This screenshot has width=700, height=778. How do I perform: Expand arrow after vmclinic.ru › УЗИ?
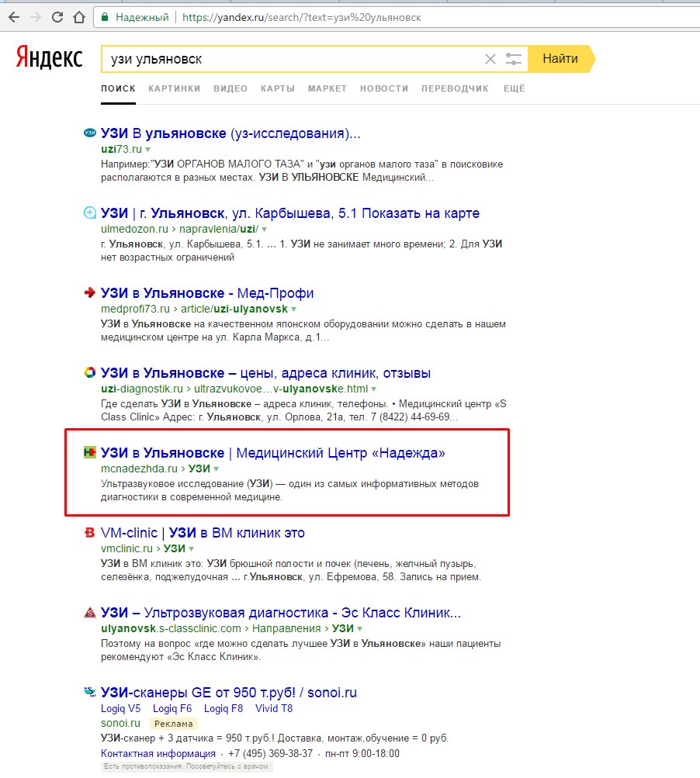click(x=191, y=548)
